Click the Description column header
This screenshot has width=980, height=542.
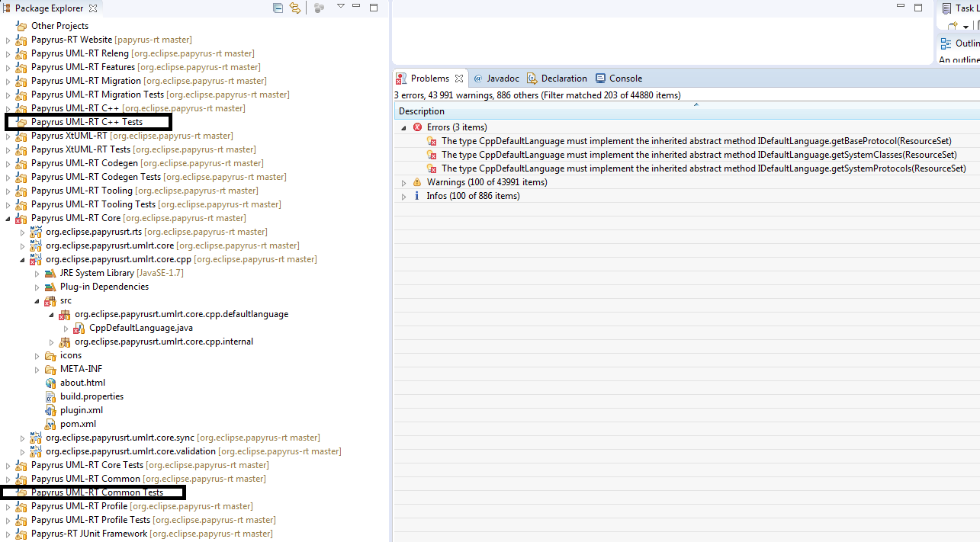422,111
